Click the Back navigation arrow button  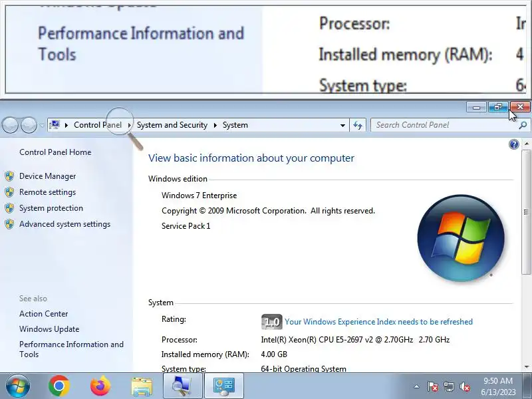[10, 125]
